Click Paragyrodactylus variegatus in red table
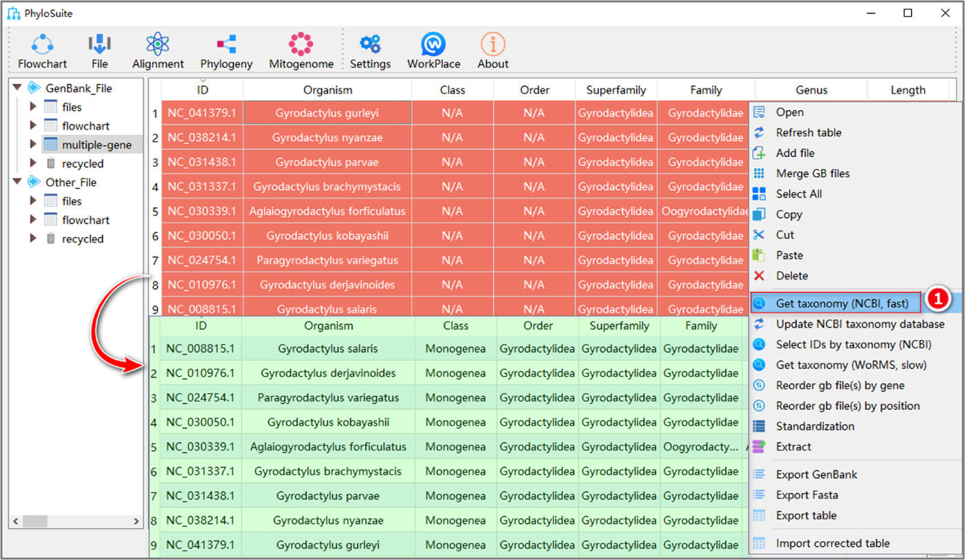The image size is (965, 560). [x=327, y=260]
